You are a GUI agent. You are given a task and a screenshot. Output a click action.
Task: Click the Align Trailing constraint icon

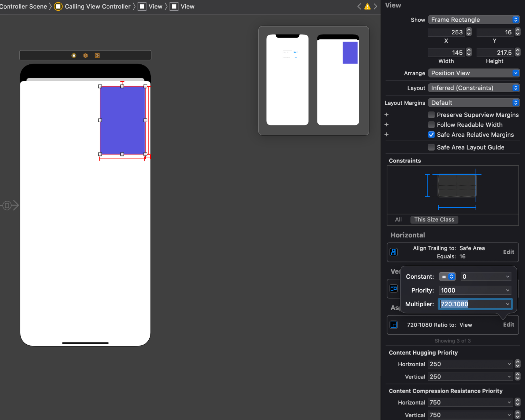(393, 252)
